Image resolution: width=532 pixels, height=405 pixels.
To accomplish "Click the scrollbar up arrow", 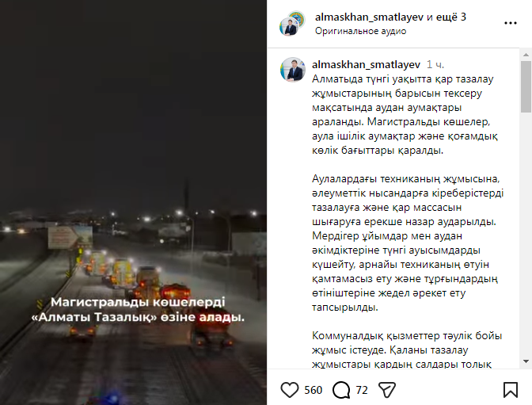I will (526, 55).
